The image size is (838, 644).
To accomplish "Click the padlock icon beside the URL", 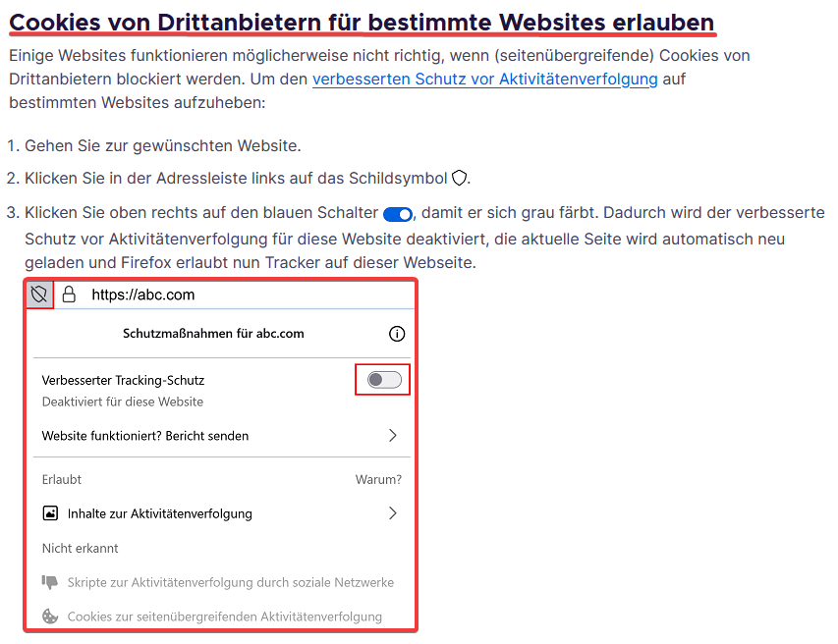I will pos(69,295).
